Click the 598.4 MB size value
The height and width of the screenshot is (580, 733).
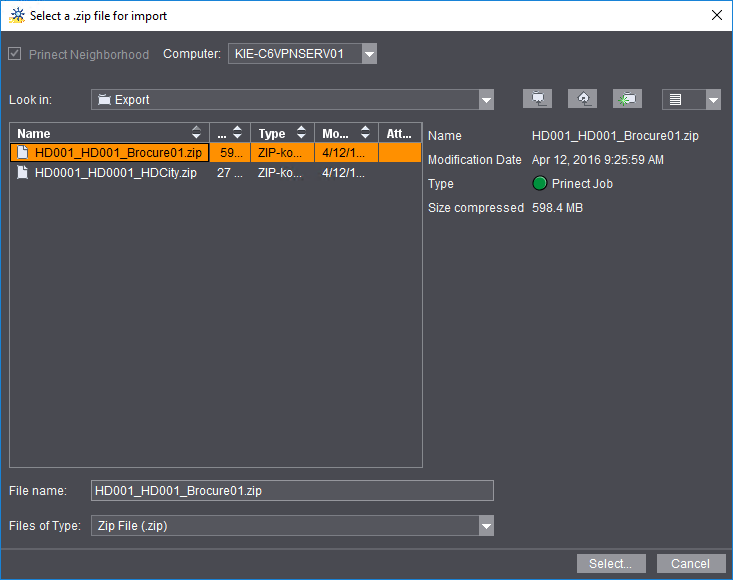click(x=557, y=208)
